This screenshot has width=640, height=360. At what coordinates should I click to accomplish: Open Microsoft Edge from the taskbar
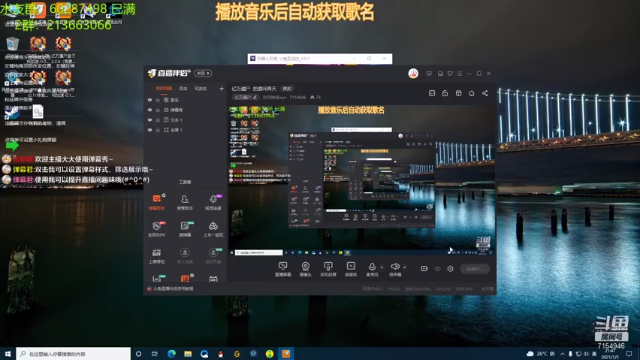coord(171,353)
